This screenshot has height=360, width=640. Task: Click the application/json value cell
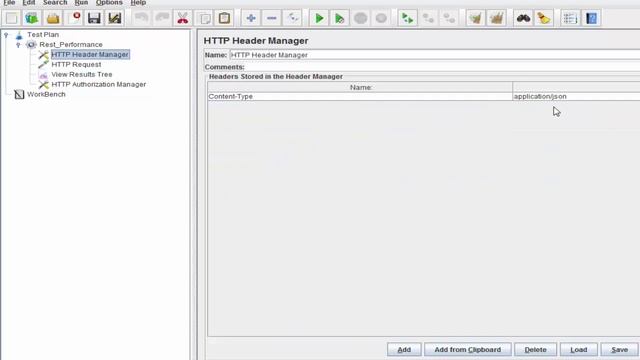click(576, 96)
